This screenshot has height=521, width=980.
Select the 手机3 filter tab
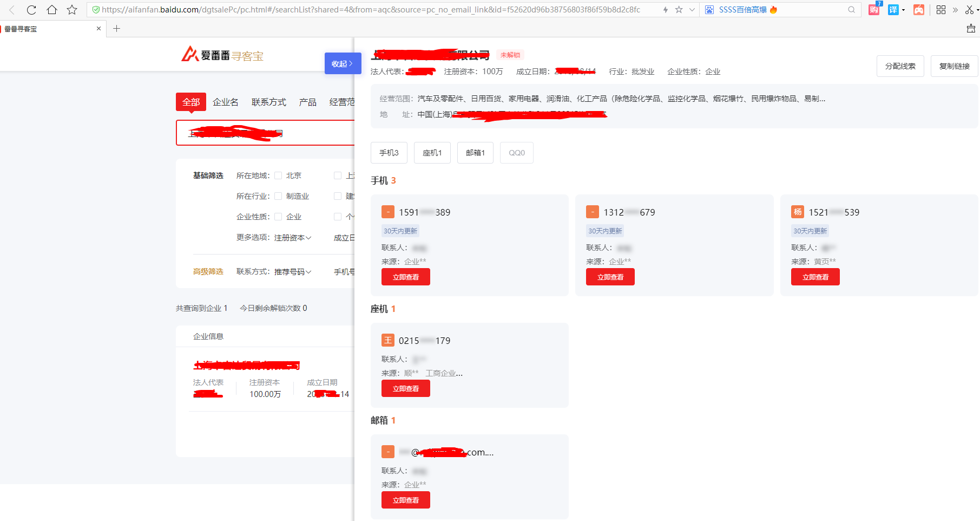tap(389, 153)
